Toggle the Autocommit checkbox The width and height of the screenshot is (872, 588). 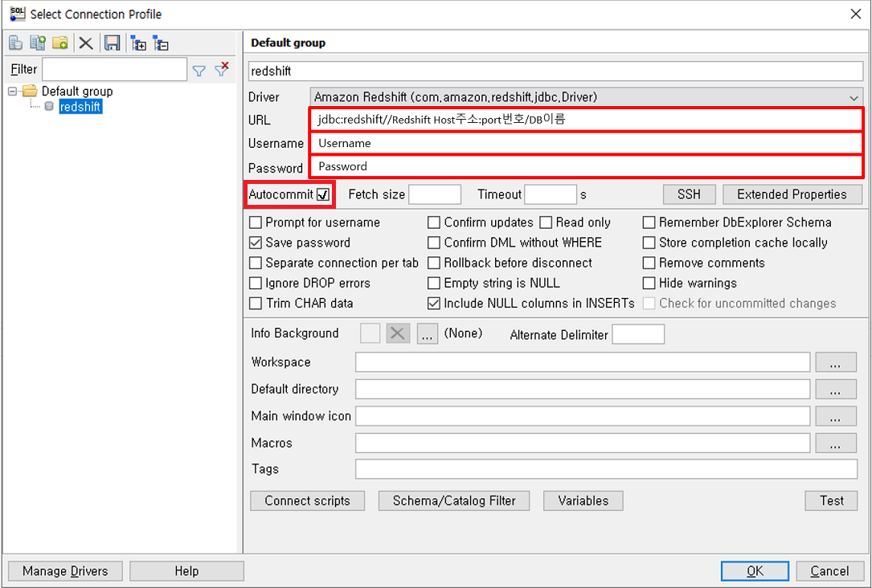coord(322,194)
